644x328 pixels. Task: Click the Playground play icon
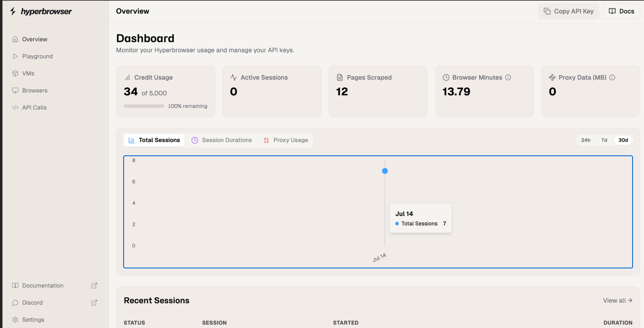click(x=15, y=56)
